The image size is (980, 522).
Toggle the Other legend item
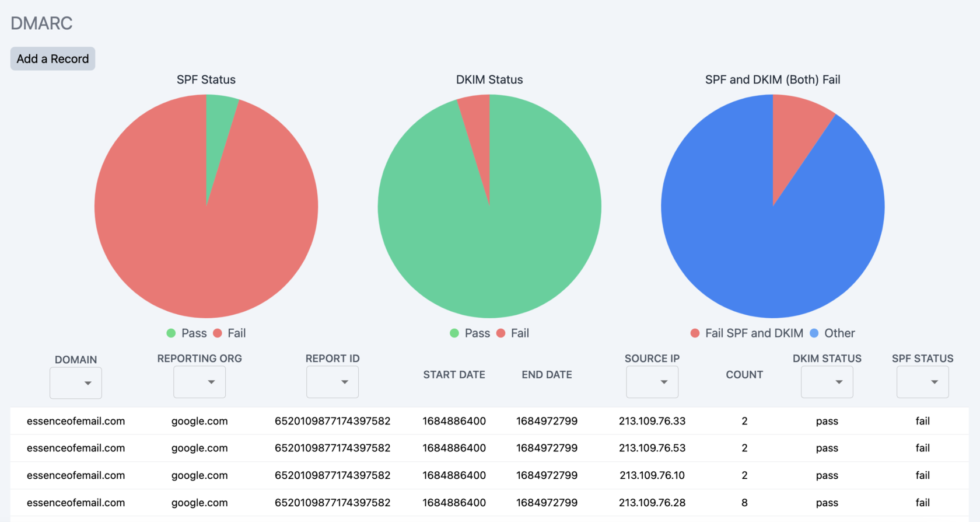tap(832, 333)
